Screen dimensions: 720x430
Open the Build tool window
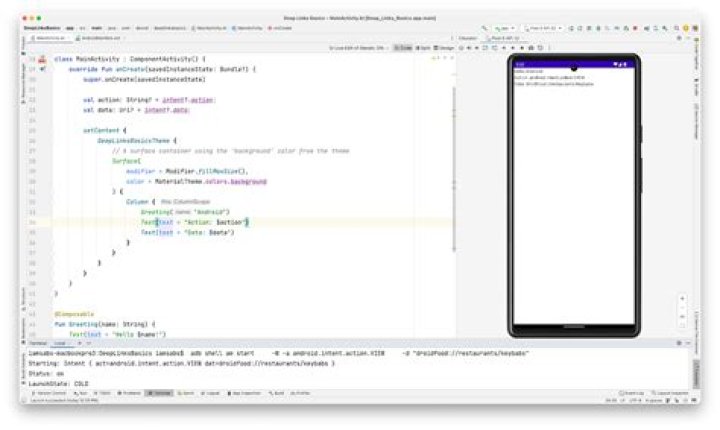(276, 393)
